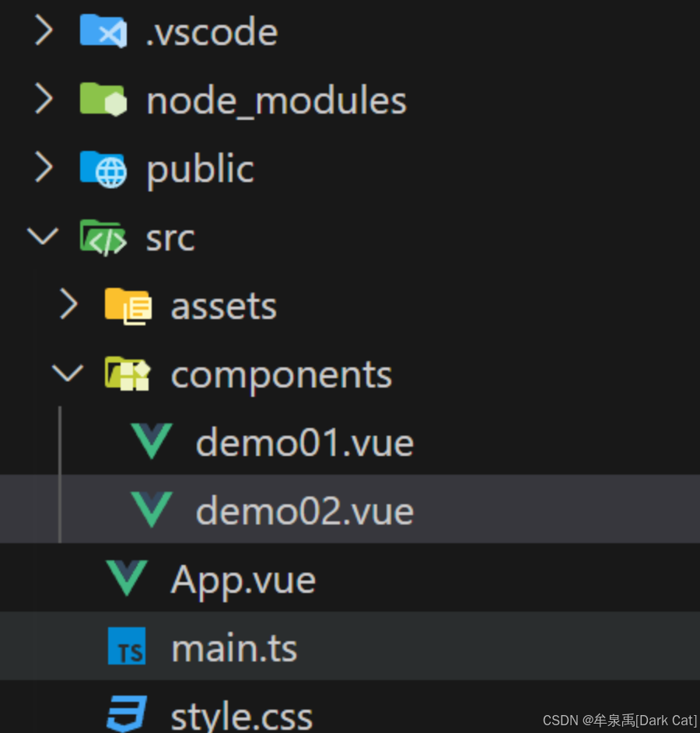
Task: Select the node_modules folder name
Action: tap(277, 100)
